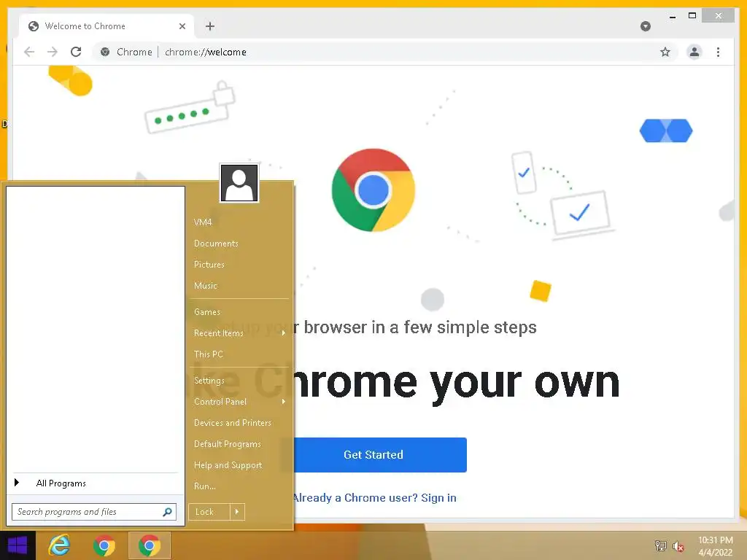Click the Chrome back arrow
747x560 pixels.
(29, 52)
